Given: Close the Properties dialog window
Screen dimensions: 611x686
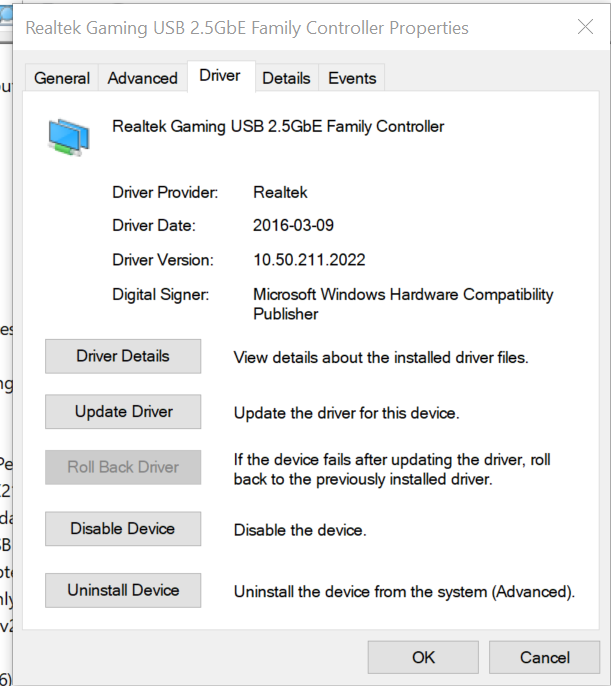Looking at the screenshot, I should pos(585,27).
